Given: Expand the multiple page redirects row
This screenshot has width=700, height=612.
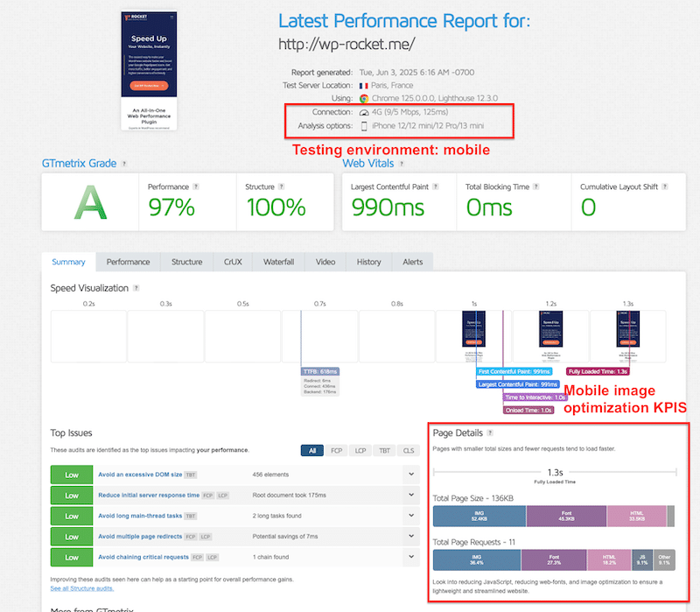Looking at the screenshot, I should [411, 536].
